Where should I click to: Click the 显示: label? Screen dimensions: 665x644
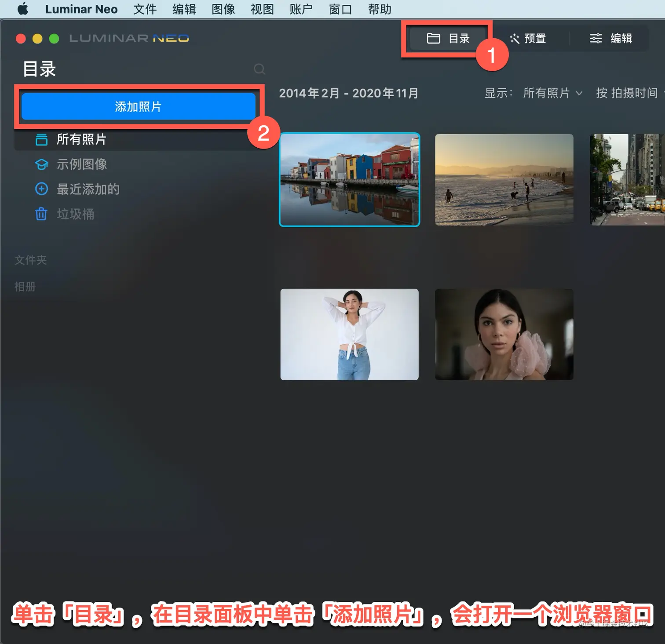498,93
